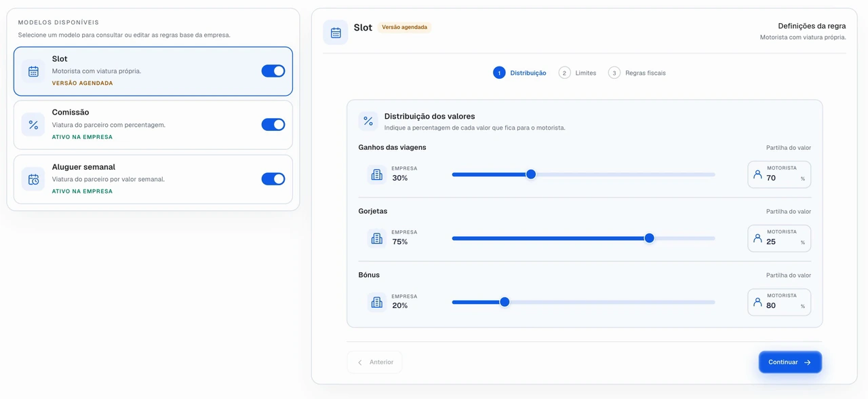
Task: Click the person icon in Ganhos das viagens motorista box
Action: [x=757, y=174]
